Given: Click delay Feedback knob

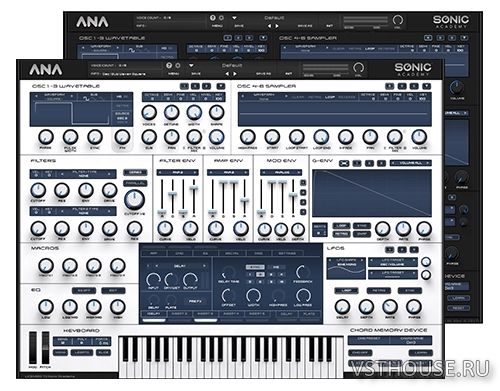Looking at the screenshot, I should tap(303, 272).
